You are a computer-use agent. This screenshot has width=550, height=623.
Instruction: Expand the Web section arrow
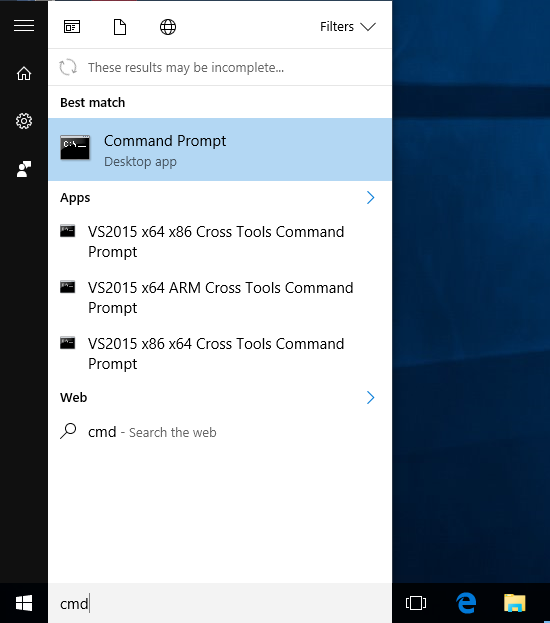tap(370, 397)
